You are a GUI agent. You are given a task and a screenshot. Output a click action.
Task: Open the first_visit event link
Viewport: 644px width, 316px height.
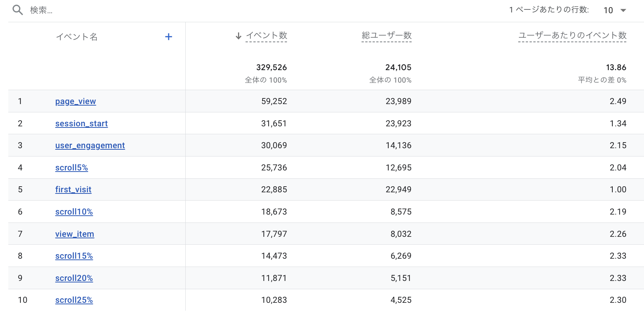(73, 190)
